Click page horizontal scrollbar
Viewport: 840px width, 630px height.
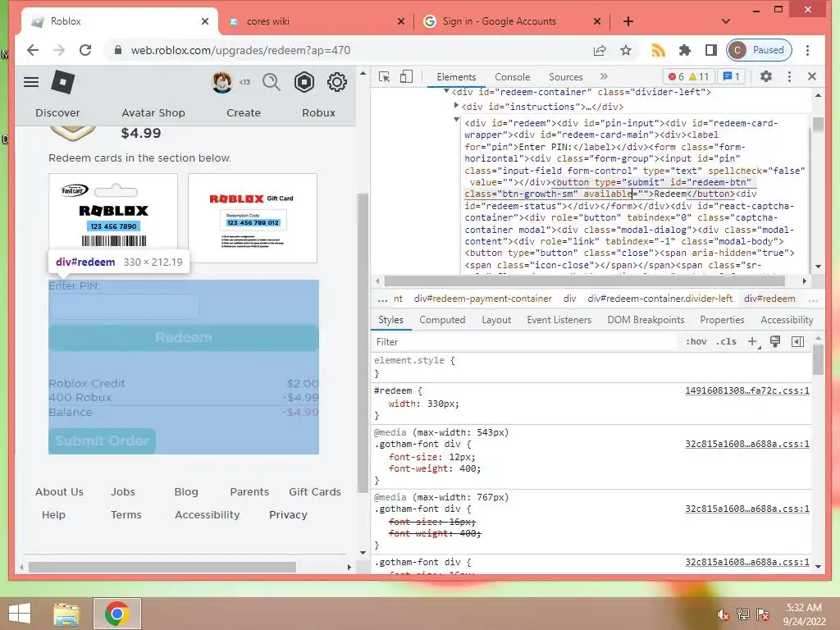(x=162, y=567)
